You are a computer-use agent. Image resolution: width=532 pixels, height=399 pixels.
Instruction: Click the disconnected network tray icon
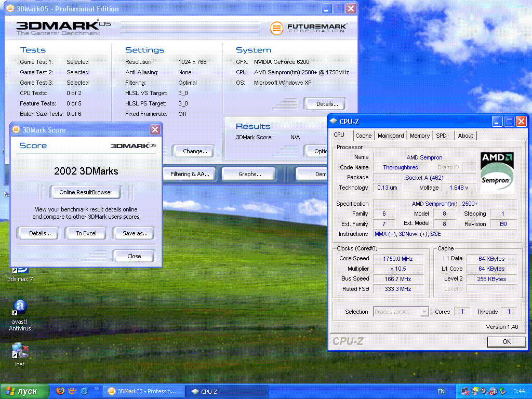(465, 392)
